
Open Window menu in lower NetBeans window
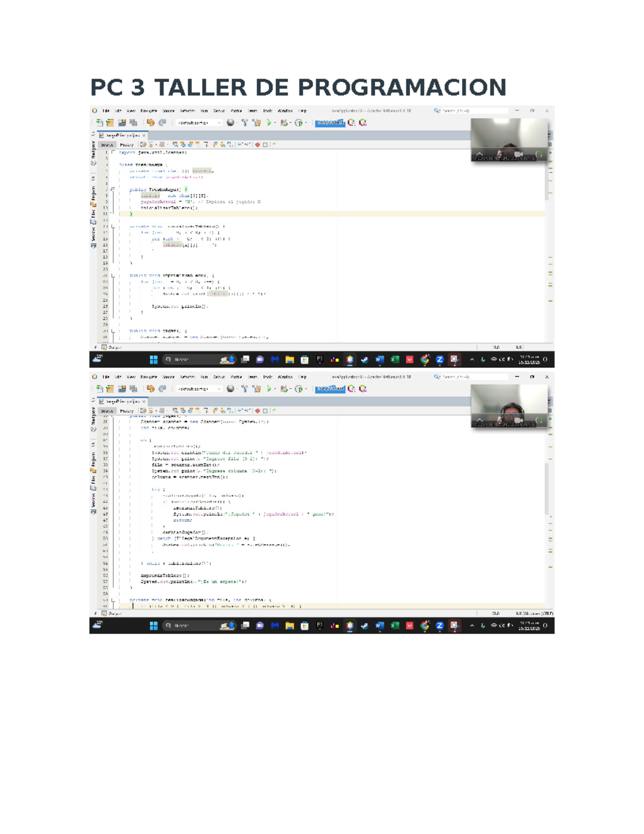pyautogui.click(x=285, y=376)
